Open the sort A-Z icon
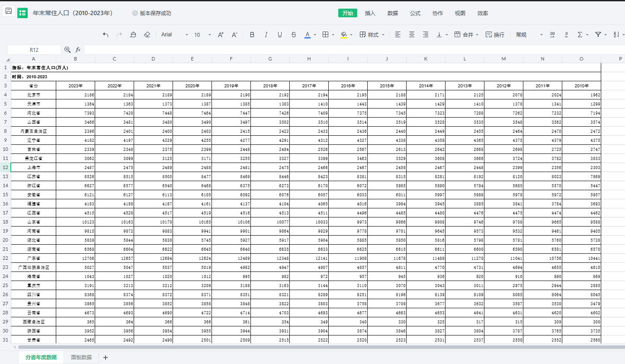This screenshot has width=625, height=364. click(616, 35)
